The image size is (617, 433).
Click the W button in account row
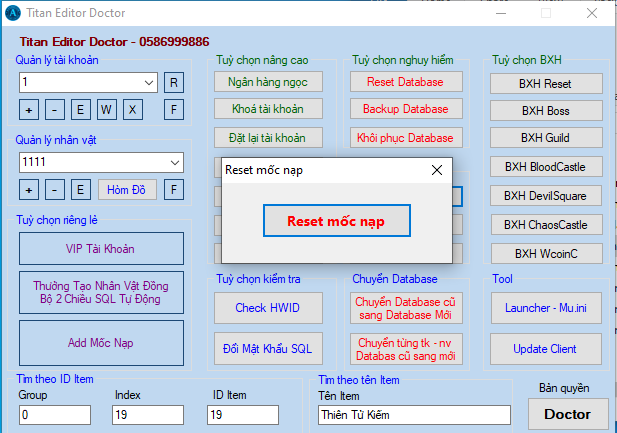tap(107, 109)
